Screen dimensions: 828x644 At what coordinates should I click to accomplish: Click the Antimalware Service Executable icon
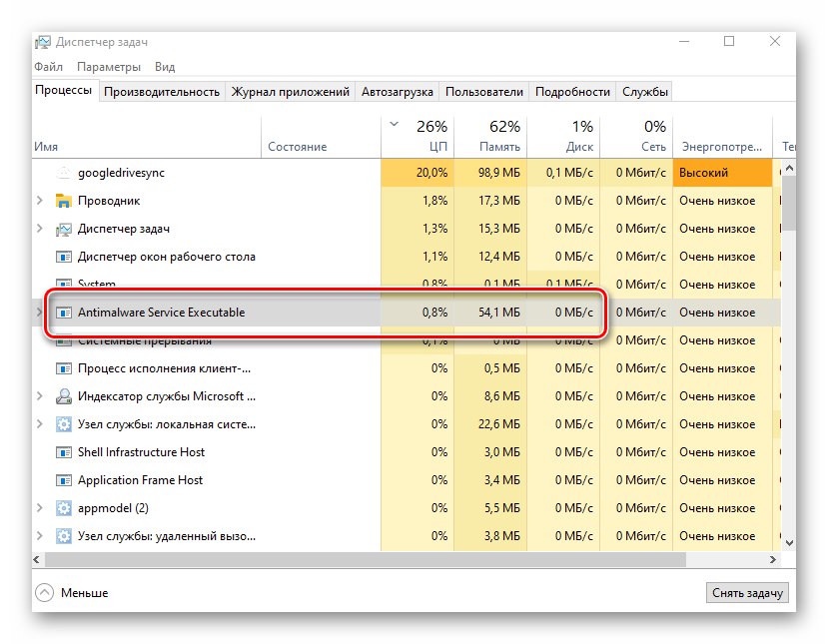[x=63, y=313]
